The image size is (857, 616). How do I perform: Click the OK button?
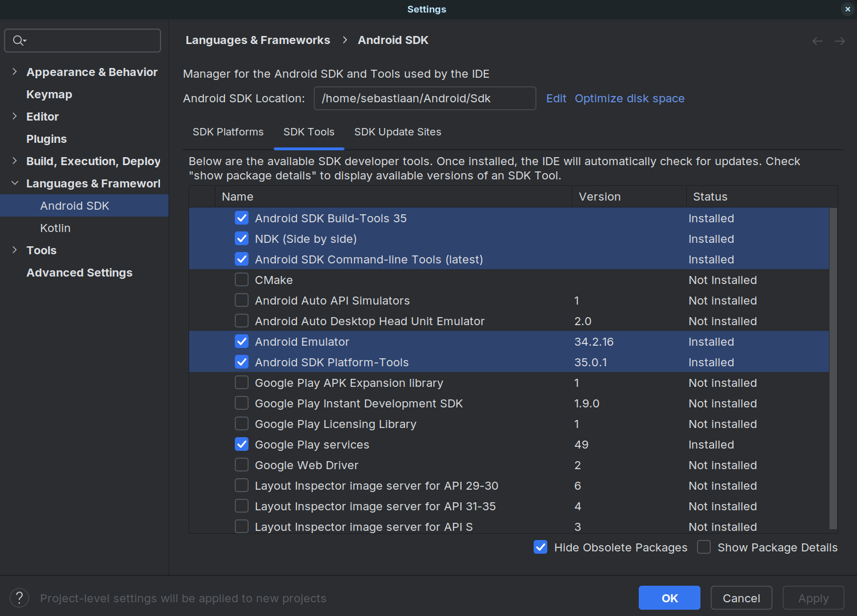pos(669,598)
